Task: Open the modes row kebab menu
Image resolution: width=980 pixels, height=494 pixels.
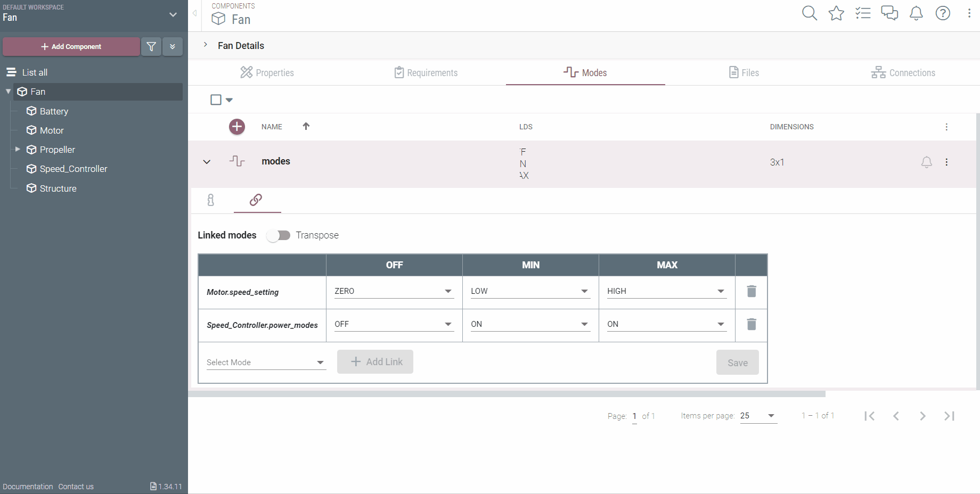Action: [x=946, y=162]
